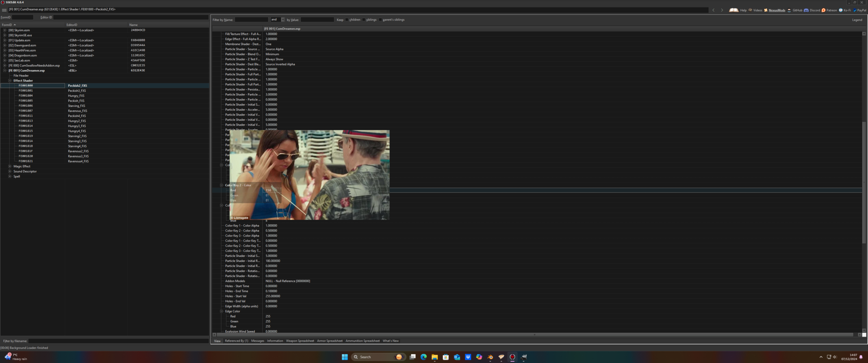Screen dimensions: 868x363
Task: Open Task View in taskbar
Action: point(412,357)
